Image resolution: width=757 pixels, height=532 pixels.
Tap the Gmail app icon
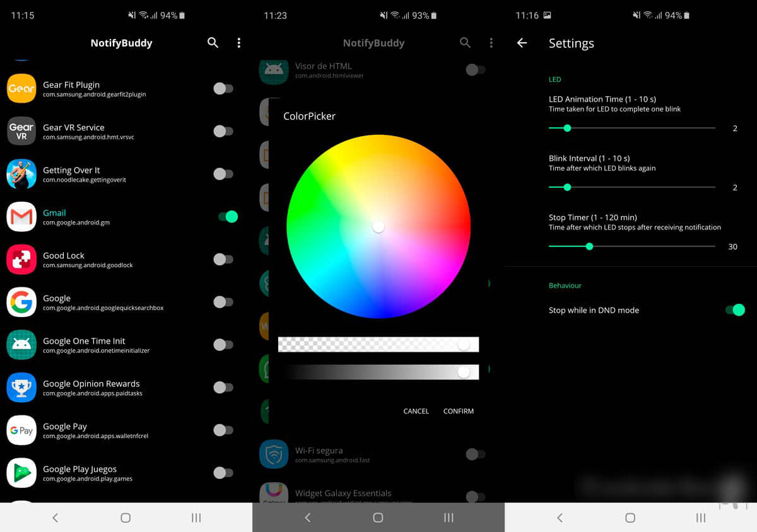click(21, 217)
